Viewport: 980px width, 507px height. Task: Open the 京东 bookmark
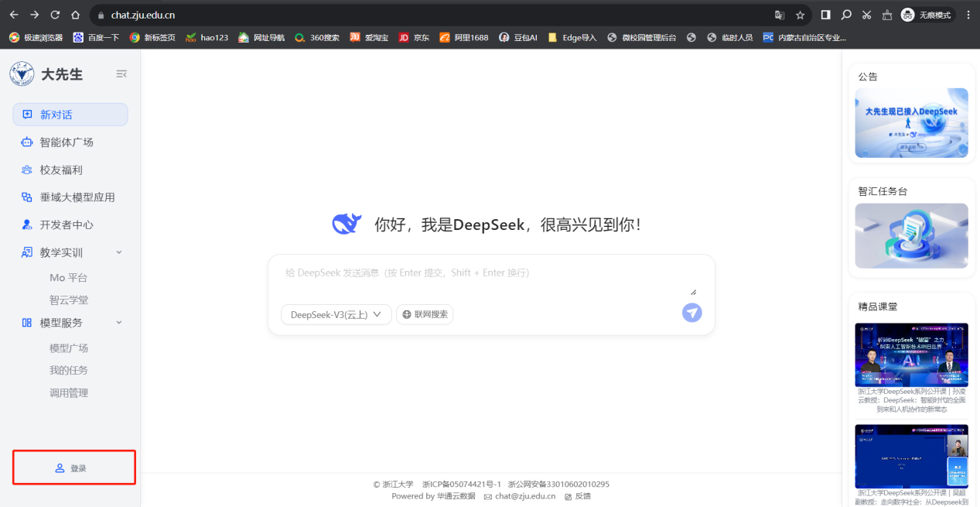414,37
